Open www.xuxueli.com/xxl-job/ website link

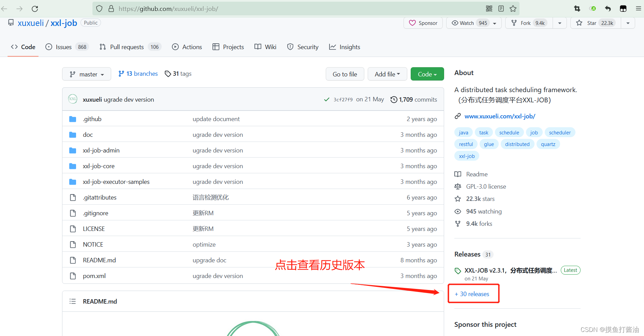pyautogui.click(x=500, y=116)
